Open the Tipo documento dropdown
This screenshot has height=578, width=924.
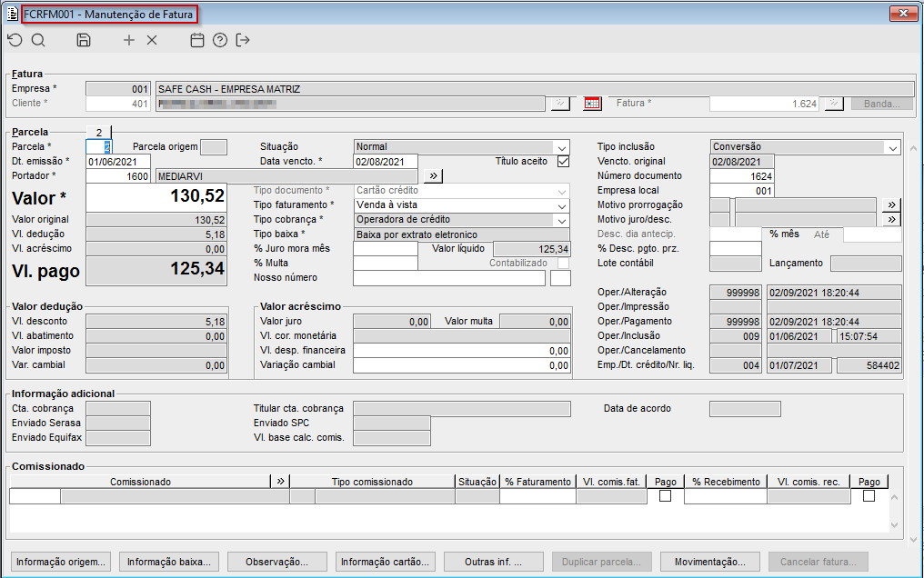[562, 191]
